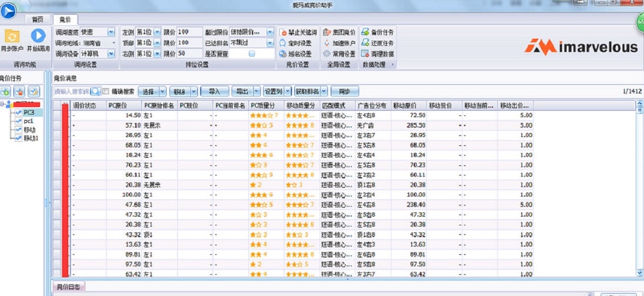The width and height of the screenshot is (644, 296).
Task: Open the arrow next to 获取排名 button
Action: [x=324, y=91]
